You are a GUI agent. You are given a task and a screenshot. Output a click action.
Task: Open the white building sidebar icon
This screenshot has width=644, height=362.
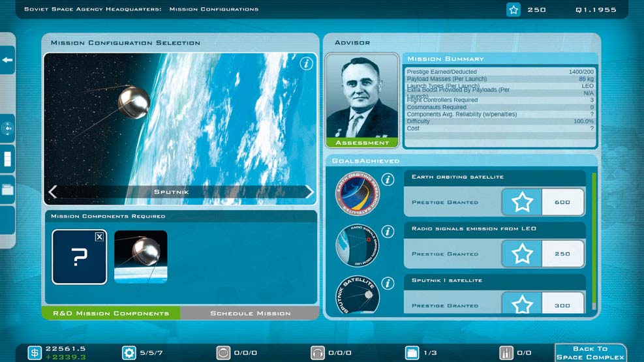pyautogui.click(x=7, y=159)
